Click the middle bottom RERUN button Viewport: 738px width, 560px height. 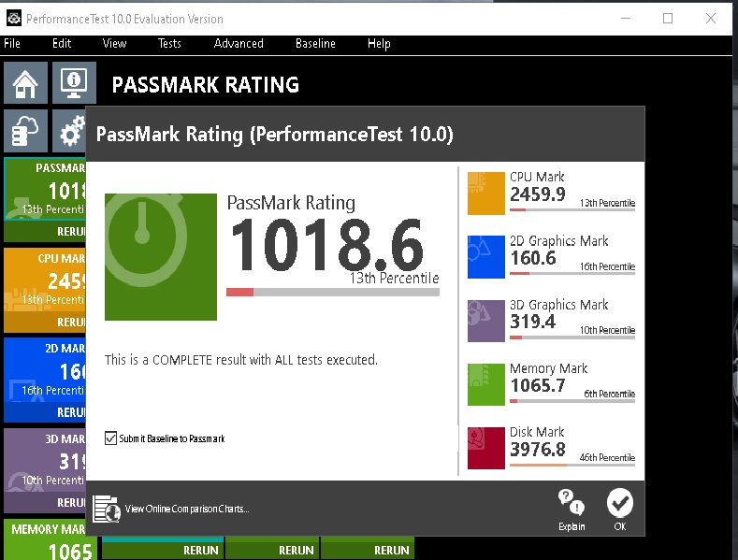coord(272,549)
